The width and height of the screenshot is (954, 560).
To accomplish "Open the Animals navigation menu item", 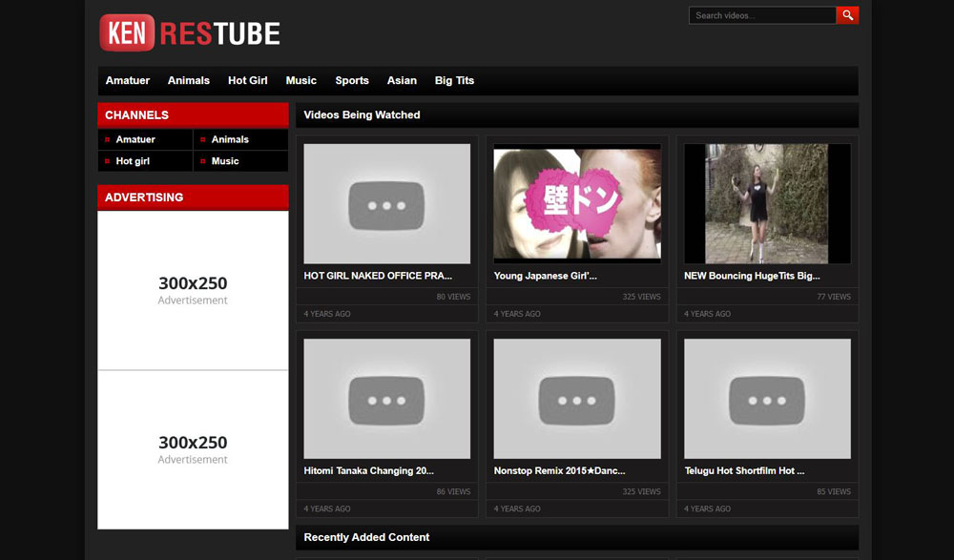I will point(189,80).
